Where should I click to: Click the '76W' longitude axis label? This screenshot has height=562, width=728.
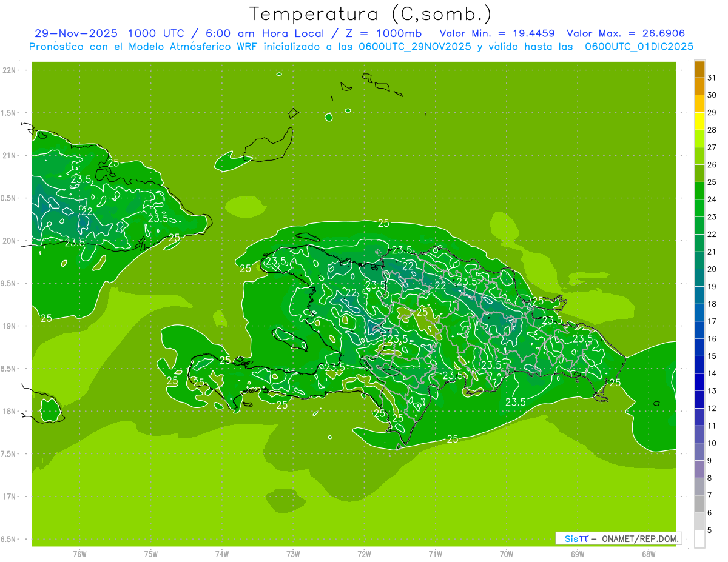[x=79, y=554]
